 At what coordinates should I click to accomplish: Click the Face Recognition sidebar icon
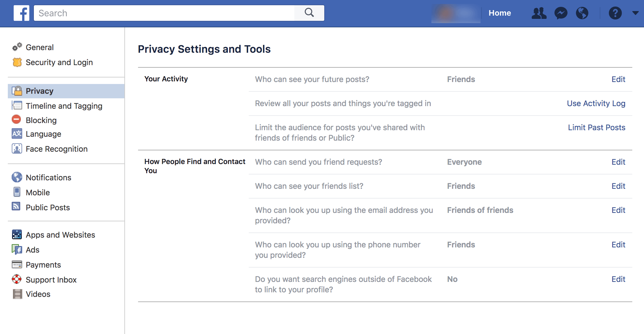(x=17, y=149)
